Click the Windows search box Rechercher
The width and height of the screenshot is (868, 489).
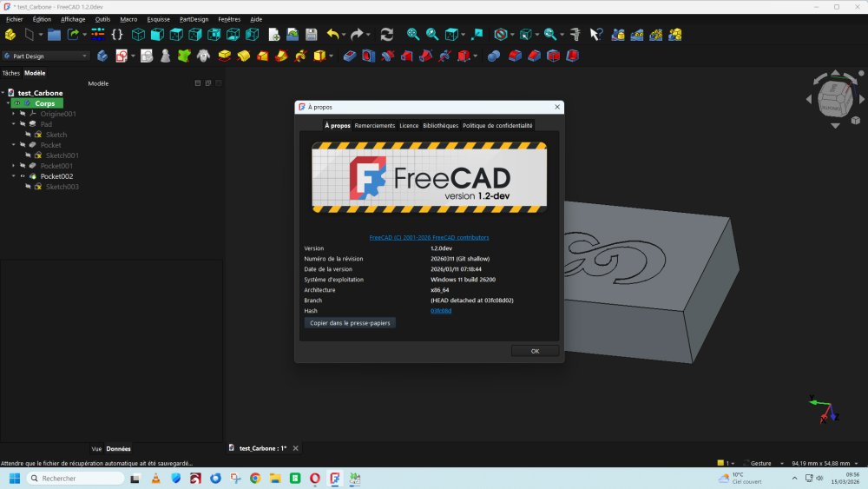tap(76, 478)
